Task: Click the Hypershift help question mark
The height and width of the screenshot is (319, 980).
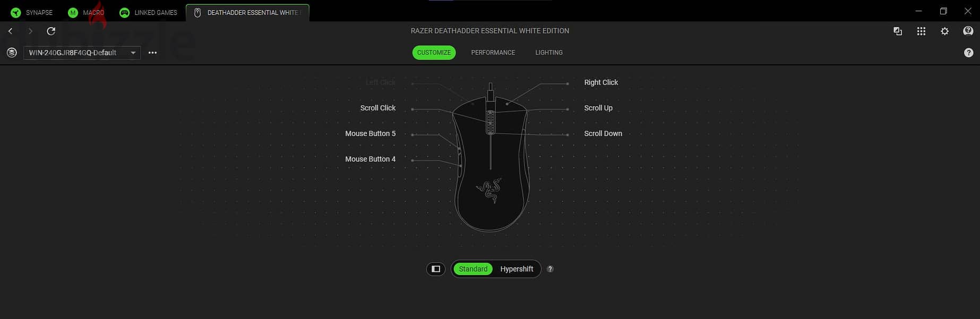Action: click(x=550, y=269)
